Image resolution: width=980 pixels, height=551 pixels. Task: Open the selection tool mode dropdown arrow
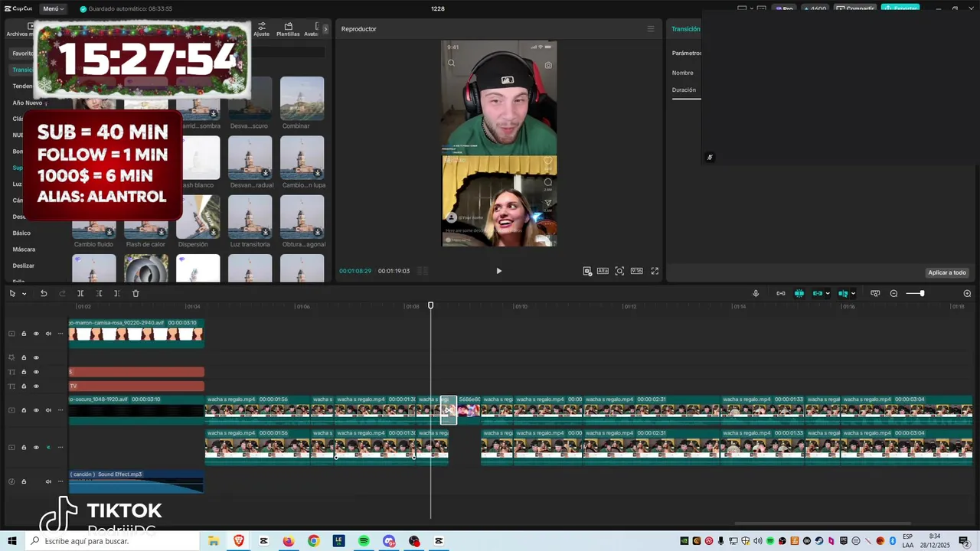pos(24,294)
